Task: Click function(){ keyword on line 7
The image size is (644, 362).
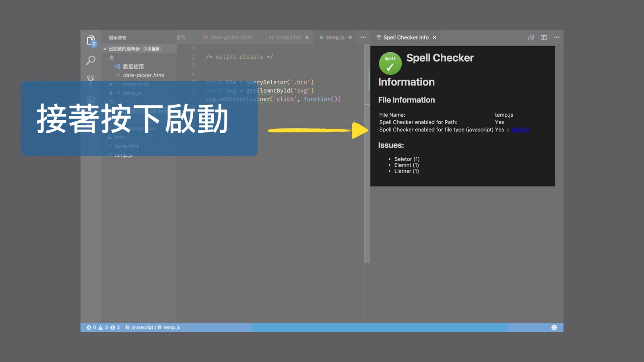Action: pyautogui.click(x=322, y=99)
